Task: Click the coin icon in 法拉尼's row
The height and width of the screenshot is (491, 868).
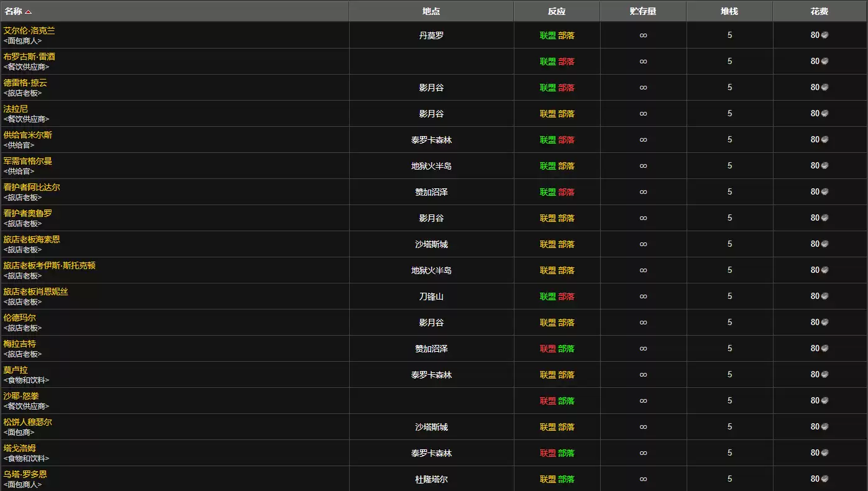Action: (826, 113)
